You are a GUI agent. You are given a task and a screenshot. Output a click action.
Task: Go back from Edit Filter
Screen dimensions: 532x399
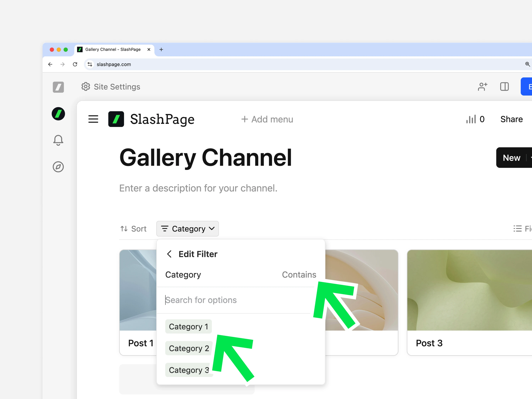(169, 254)
